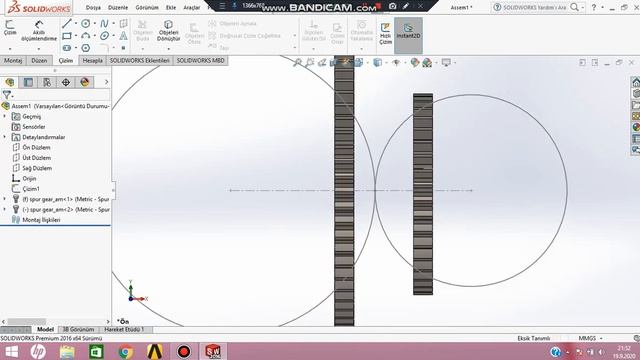Switch to the 3B Görünüm tab
Image resolution: width=640 pixels, height=360 pixels.
78,329
